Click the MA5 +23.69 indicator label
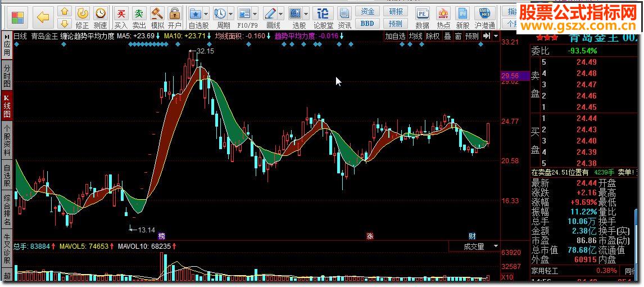 tap(136, 36)
